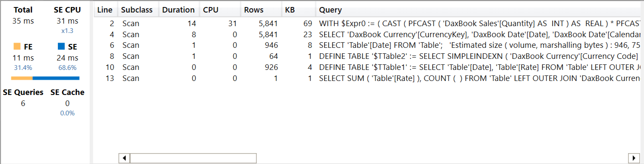Select the DEFINE TABLE '$TTable1' row
This screenshot has height=164, width=644.
click(x=367, y=67)
